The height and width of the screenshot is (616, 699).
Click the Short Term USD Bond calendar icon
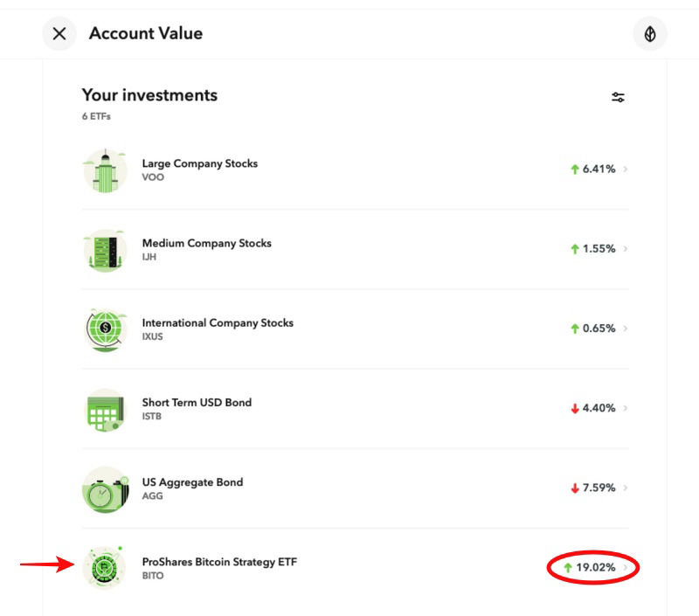tap(104, 409)
